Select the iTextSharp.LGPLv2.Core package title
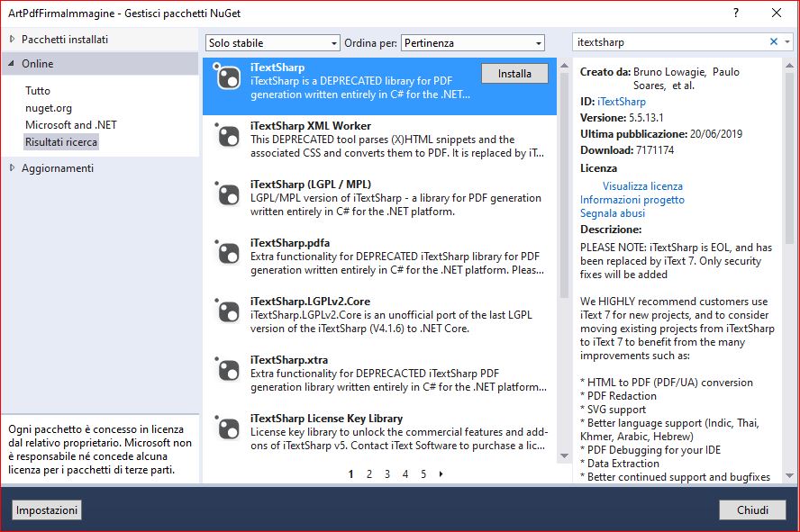 point(310,302)
